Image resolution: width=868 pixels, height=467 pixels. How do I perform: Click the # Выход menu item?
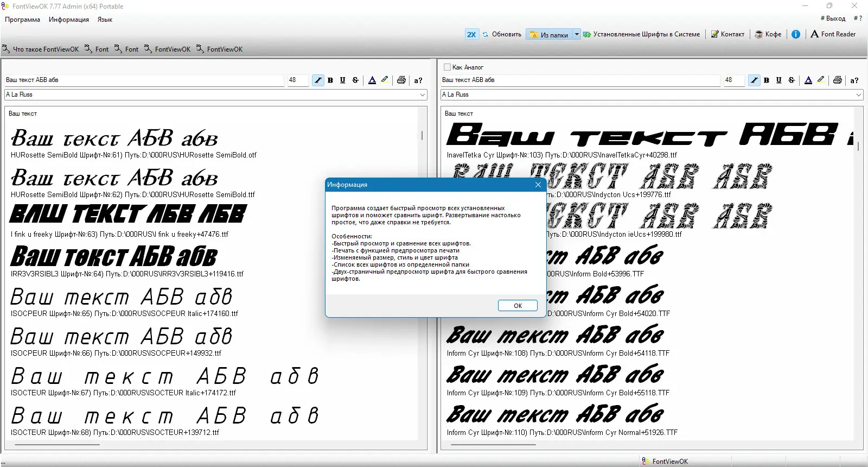pyautogui.click(x=833, y=18)
